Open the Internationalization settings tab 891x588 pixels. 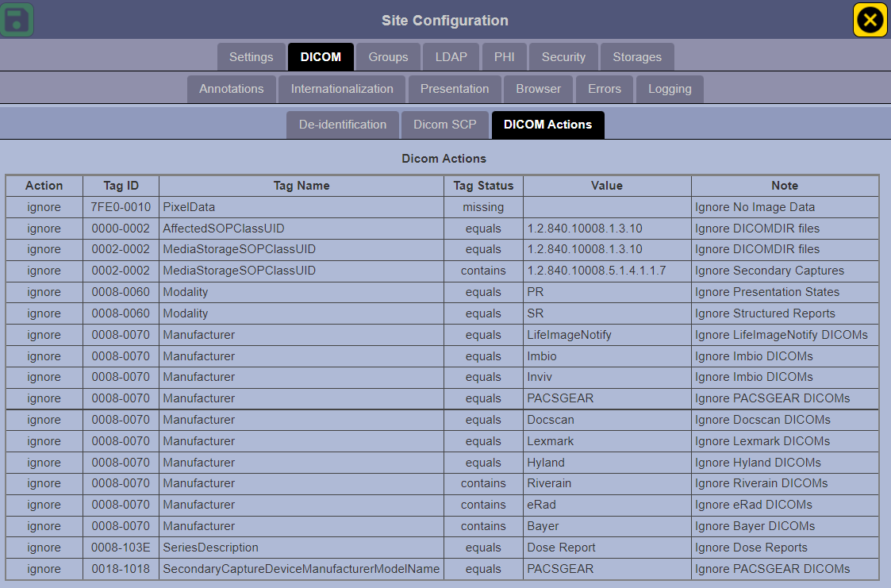pos(341,88)
